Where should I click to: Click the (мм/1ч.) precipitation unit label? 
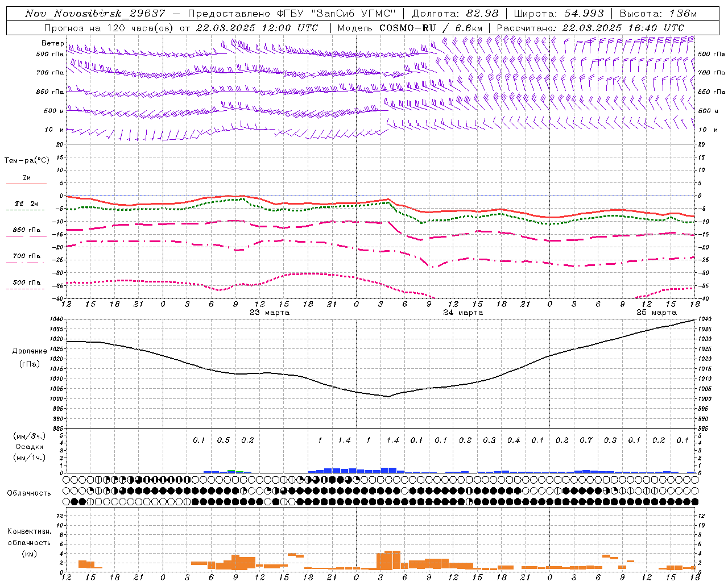pyautogui.click(x=29, y=458)
